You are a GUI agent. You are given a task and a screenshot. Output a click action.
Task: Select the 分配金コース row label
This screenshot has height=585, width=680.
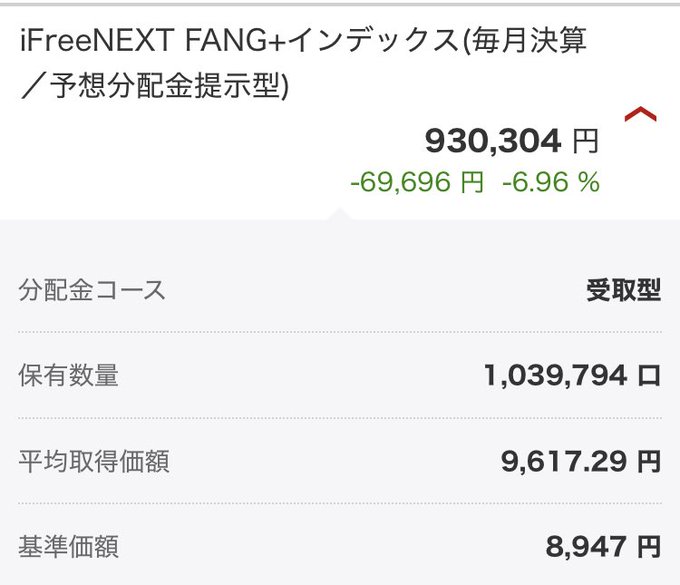pyautogui.click(x=92, y=291)
